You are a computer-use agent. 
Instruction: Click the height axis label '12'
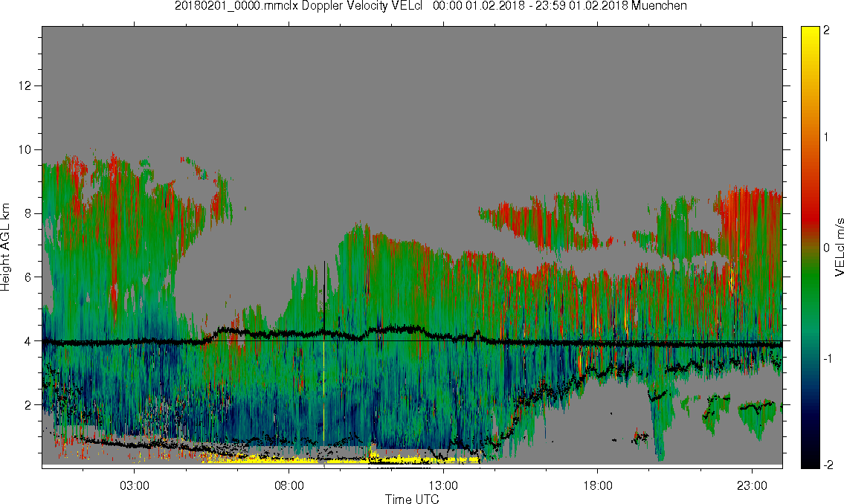point(25,86)
